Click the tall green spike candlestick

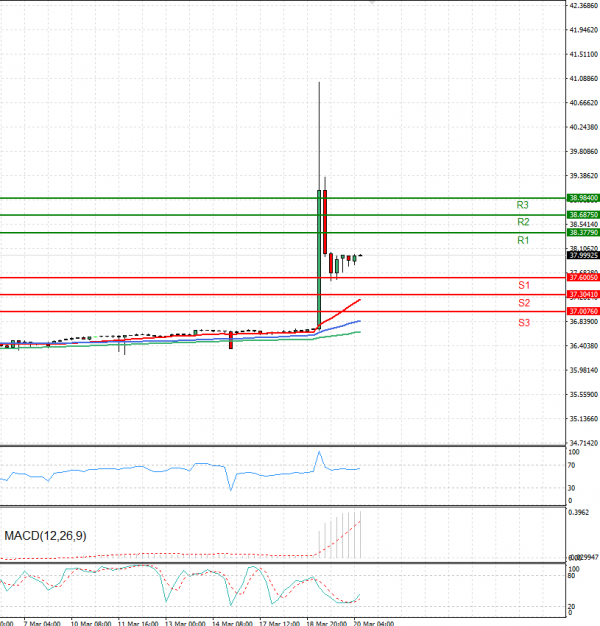click(x=319, y=260)
